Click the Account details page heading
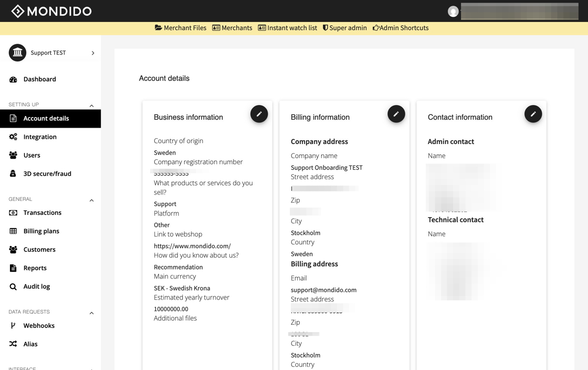This screenshot has height=370, width=588. tap(164, 78)
